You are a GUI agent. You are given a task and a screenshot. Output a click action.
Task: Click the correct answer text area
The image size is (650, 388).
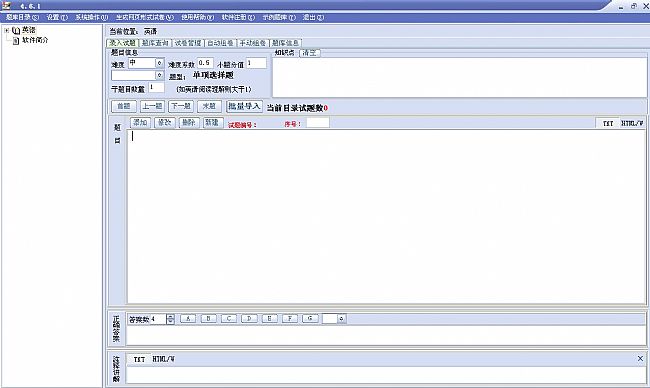tap(386, 335)
